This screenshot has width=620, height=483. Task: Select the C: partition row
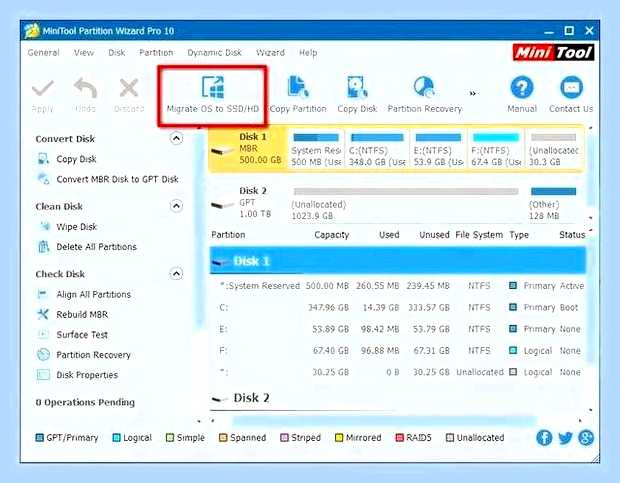(400, 308)
